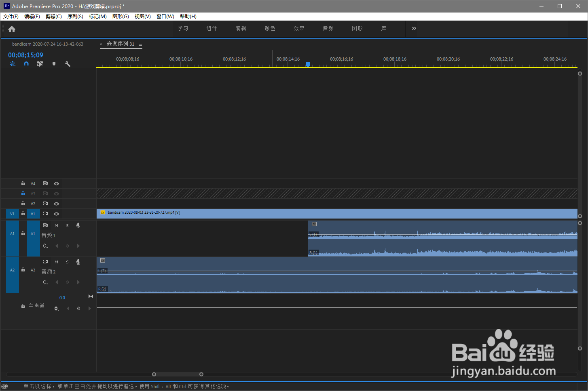Open Creative Cloud status bar icon
The width and height of the screenshot is (588, 391).
coord(5,386)
